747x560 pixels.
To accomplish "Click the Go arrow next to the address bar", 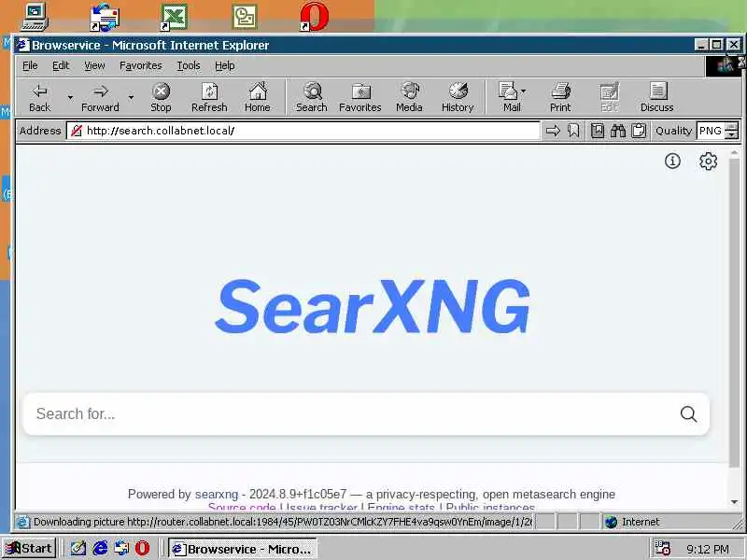I will (553, 131).
